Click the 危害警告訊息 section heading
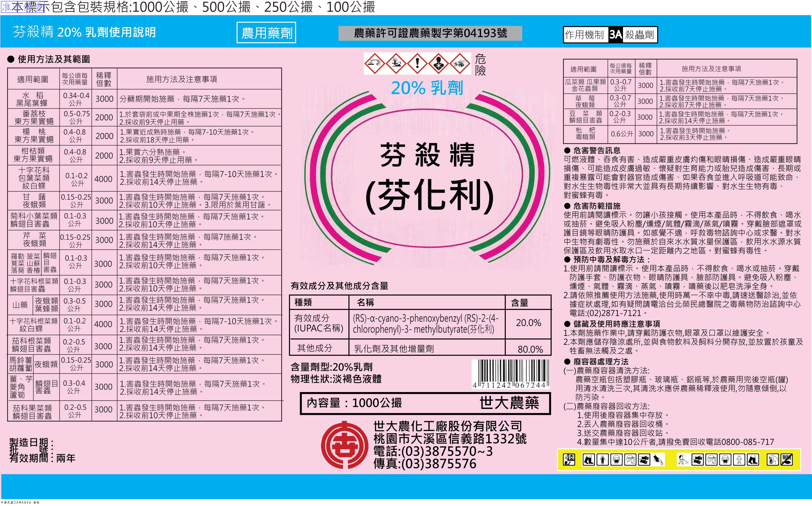This screenshot has width=812, height=506. pyautogui.click(x=597, y=151)
